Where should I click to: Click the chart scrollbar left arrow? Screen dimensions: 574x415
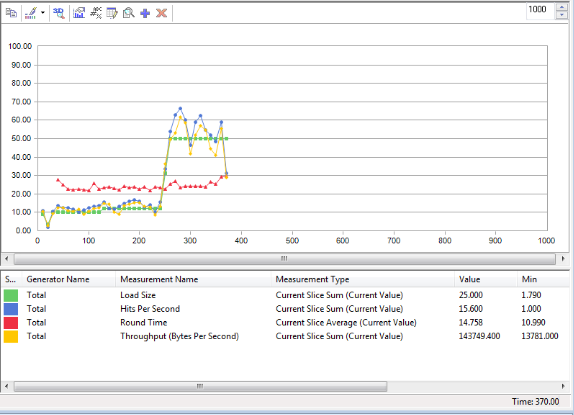pyautogui.click(x=7, y=259)
